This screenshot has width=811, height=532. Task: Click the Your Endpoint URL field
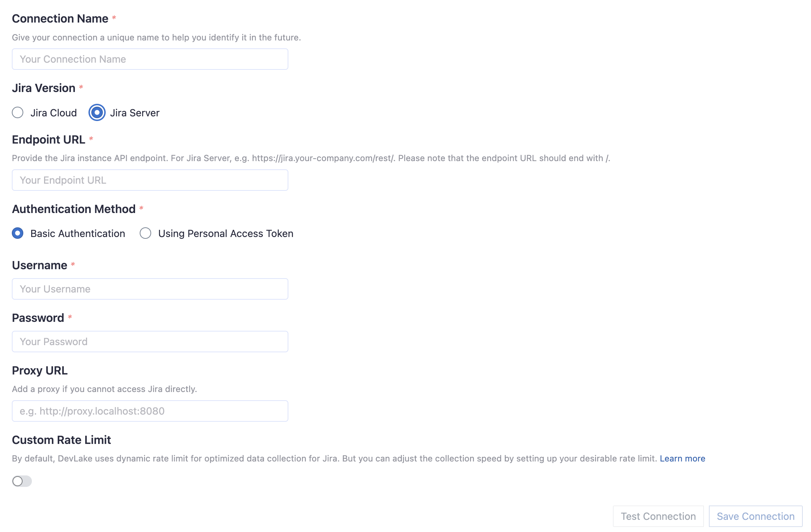[150, 180]
